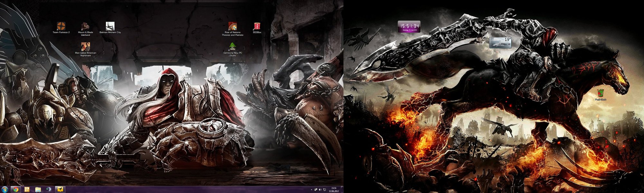Click the network status tray icon
Viewport: 644px width, 193px height.
click(324, 190)
